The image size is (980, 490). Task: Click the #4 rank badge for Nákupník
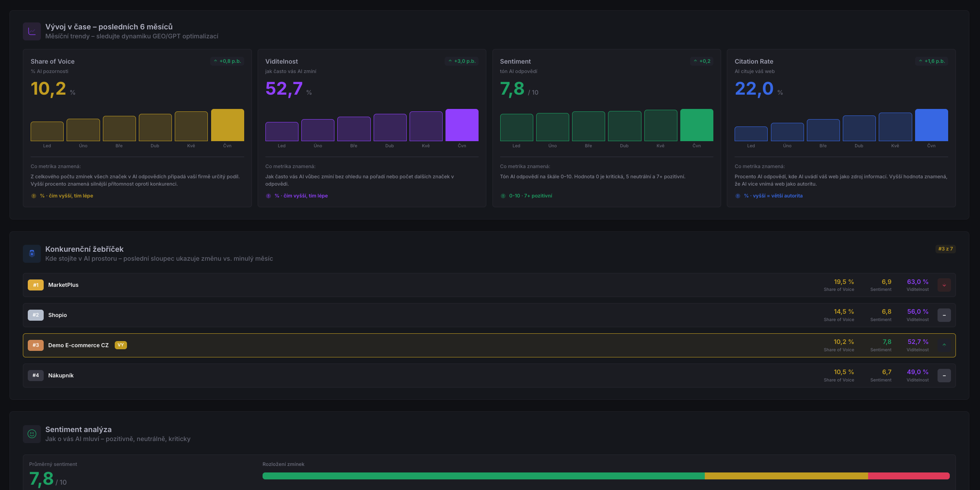36,375
